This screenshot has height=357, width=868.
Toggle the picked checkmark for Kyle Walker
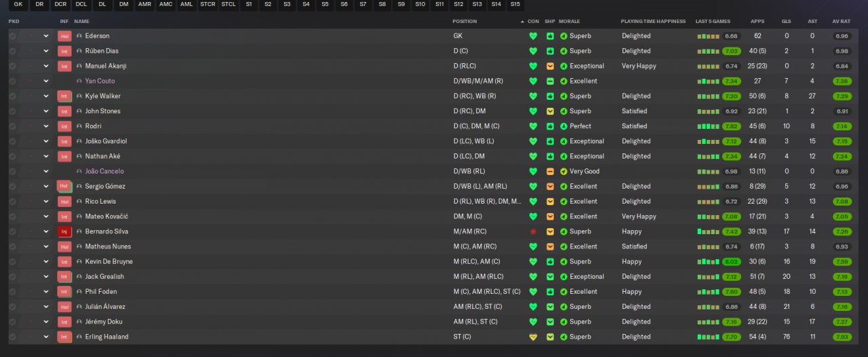pos(12,96)
